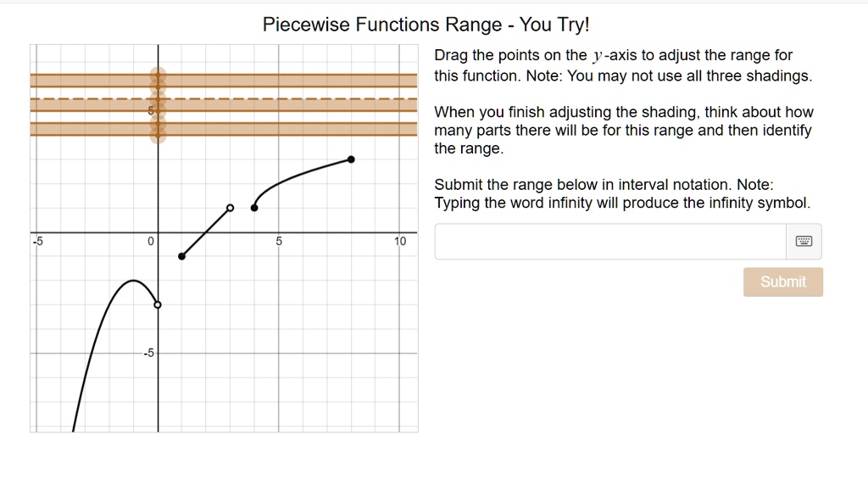Click the parabola peak on the left curve
868x502 pixels.
coord(133,279)
